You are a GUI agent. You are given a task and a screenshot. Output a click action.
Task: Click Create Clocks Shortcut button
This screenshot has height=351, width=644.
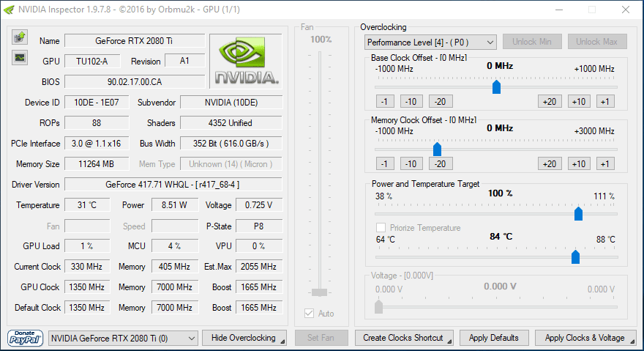click(x=404, y=338)
